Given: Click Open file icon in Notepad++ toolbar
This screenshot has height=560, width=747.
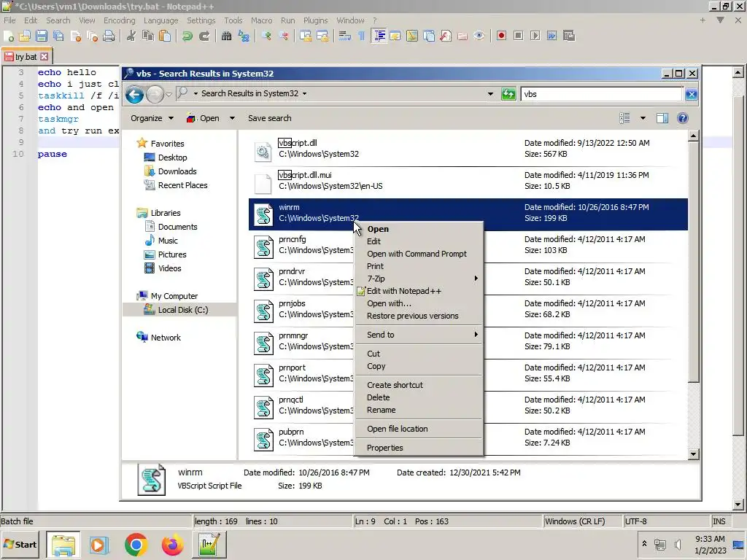Looking at the screenshot, I should (x=25, y=36).
